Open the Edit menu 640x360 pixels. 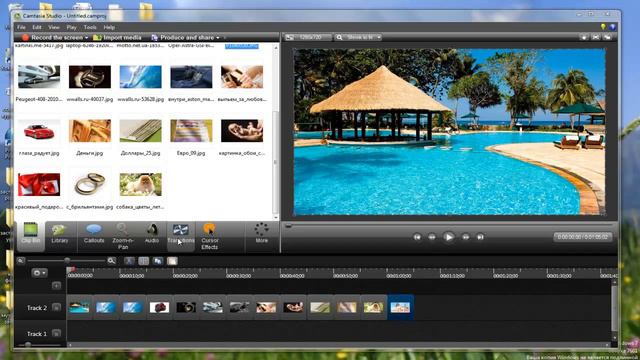click(x=37, y=27)
